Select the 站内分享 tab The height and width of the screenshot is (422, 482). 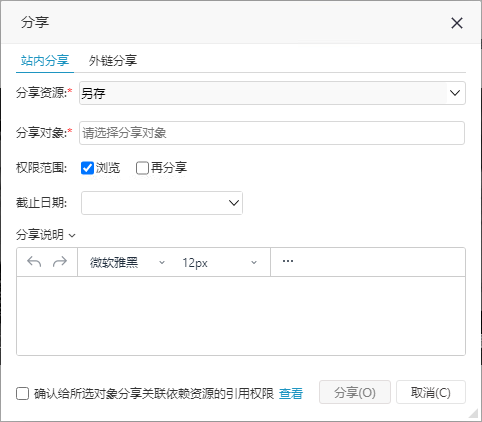pos(45,61)
